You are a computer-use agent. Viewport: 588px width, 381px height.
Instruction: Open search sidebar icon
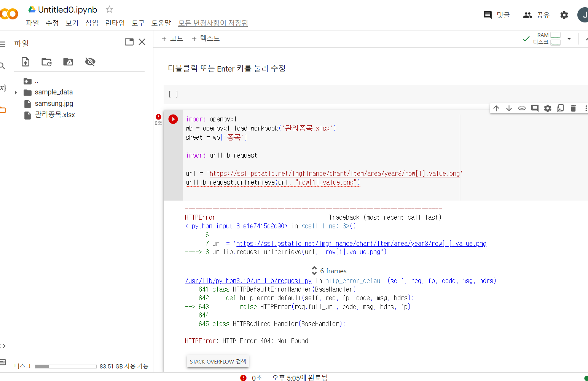(x=2, y=66)
